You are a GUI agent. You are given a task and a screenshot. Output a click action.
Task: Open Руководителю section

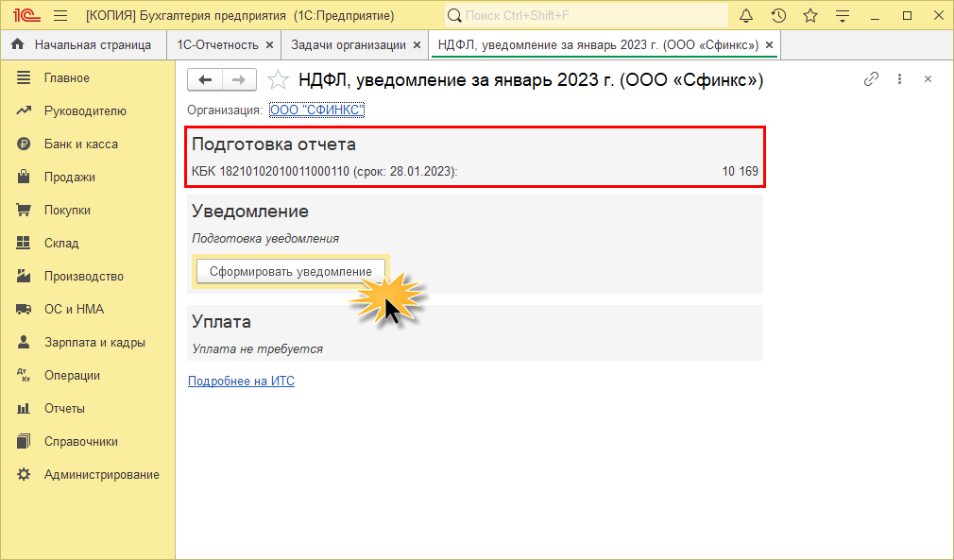[88, 110]
